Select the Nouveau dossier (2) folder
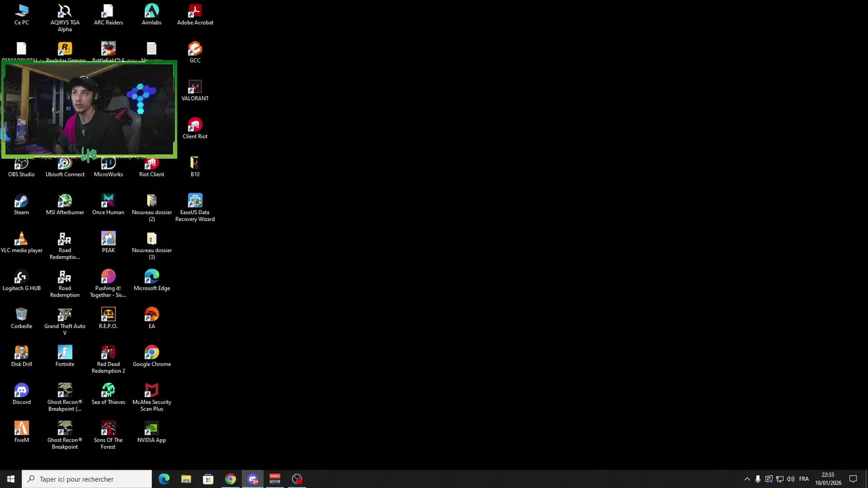 click(x=152, y=208)
